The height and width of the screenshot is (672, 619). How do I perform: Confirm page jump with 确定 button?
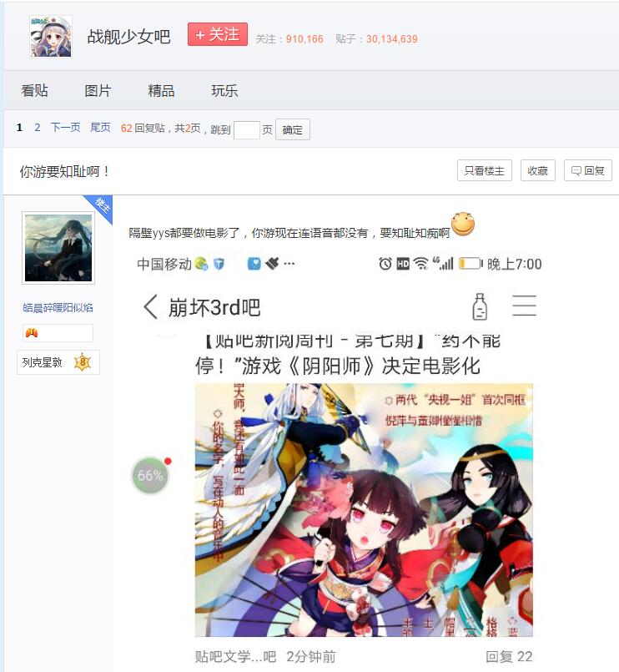293,129
